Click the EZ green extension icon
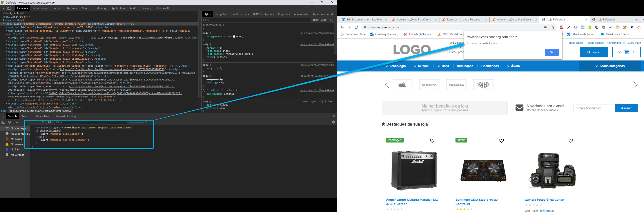Screen dimensions: 644x212 click(x=590, y=27)
